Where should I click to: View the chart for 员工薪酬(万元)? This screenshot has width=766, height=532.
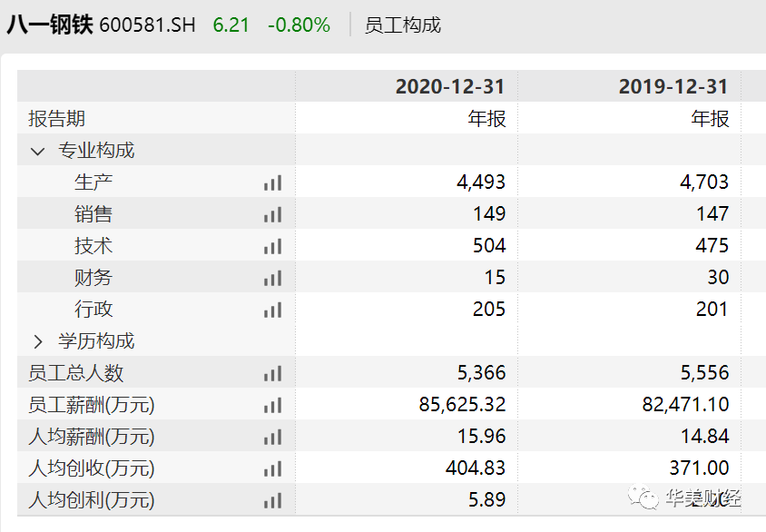click(272, 405)
